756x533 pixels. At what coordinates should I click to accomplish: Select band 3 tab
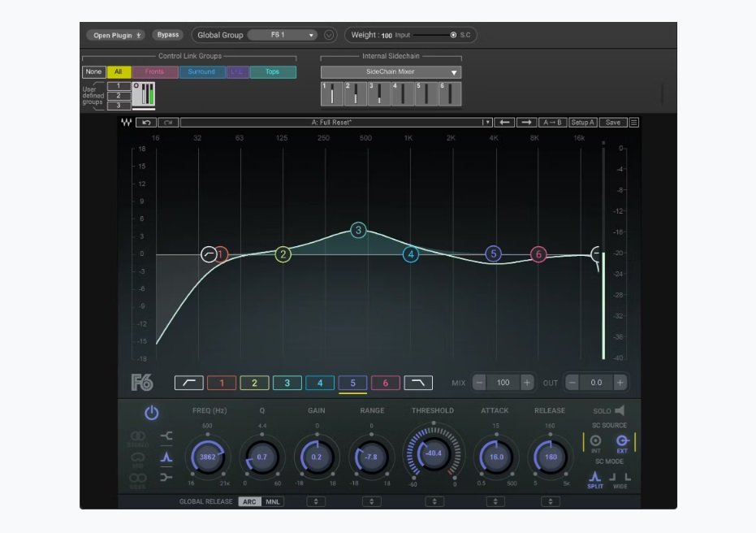287,383
